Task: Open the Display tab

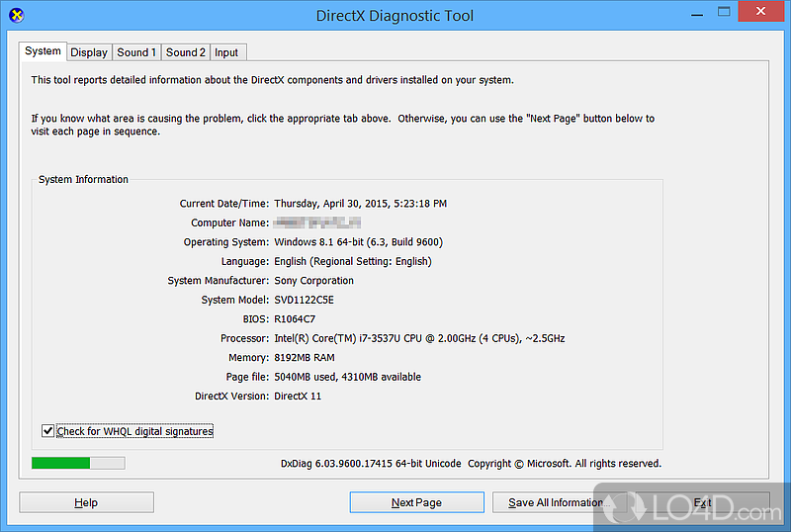Action: (x=89, y=52)
